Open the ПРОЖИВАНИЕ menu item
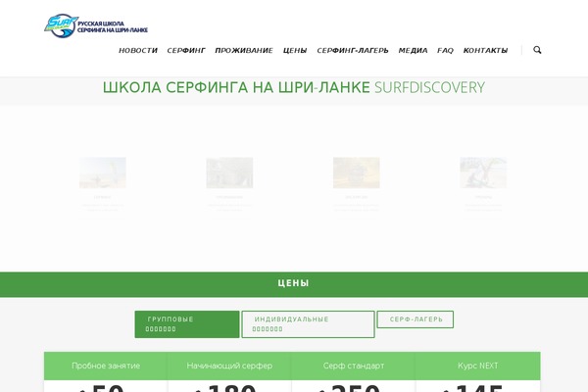This screenshot has height=392, width=588. click(244, 50)
